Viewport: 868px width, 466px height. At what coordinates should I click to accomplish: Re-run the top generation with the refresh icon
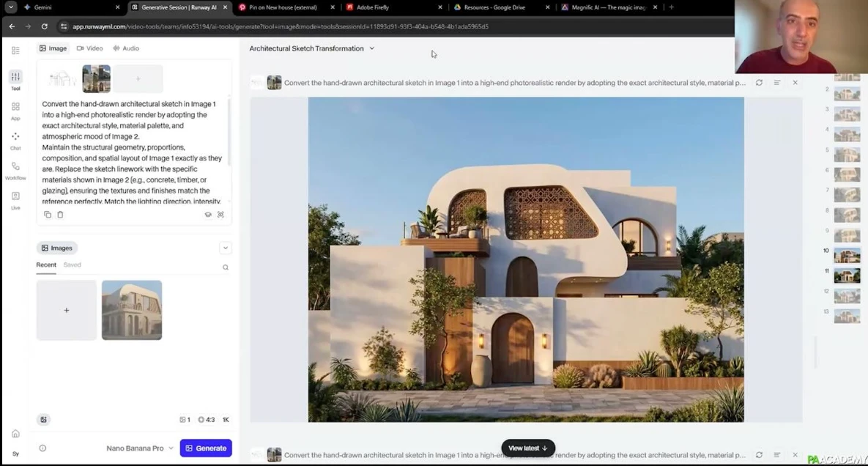(759, 83)
